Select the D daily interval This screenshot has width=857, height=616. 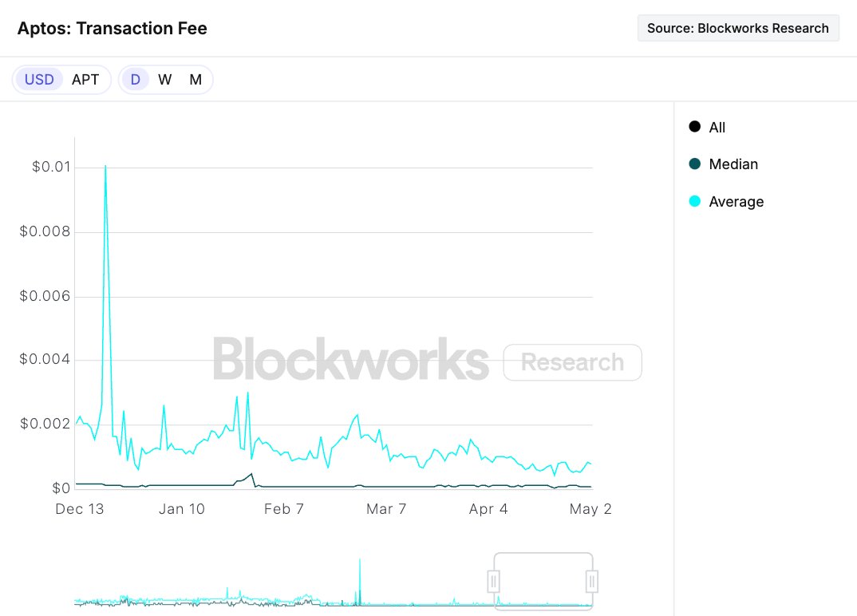coord(136,80)
